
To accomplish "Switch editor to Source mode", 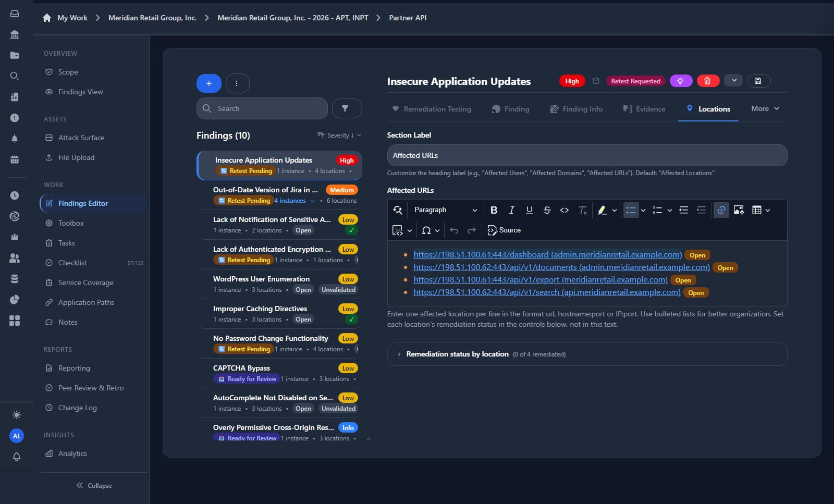I will coord(504,230).
